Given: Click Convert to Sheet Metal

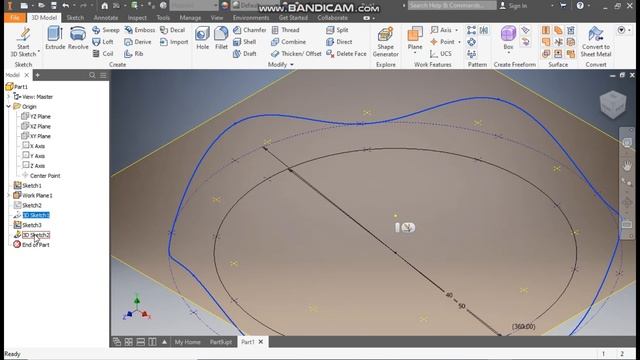Looking at the screenshot, I should (x=596, y=42).
